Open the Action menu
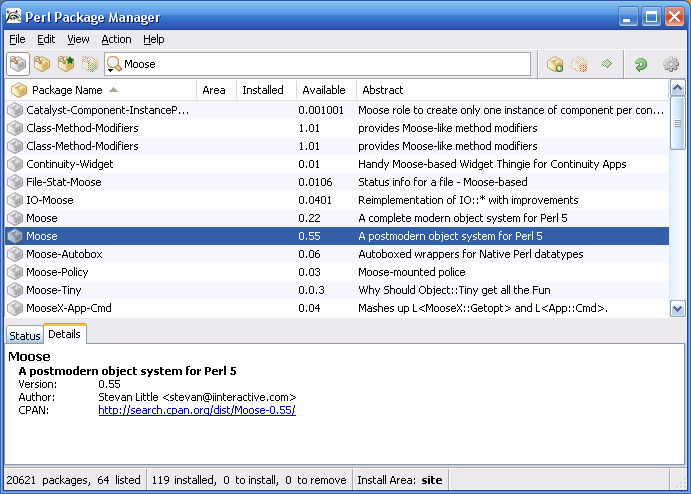Image resolution: width=691 pixels, height=494 pixels. click(x=116, y=39)
